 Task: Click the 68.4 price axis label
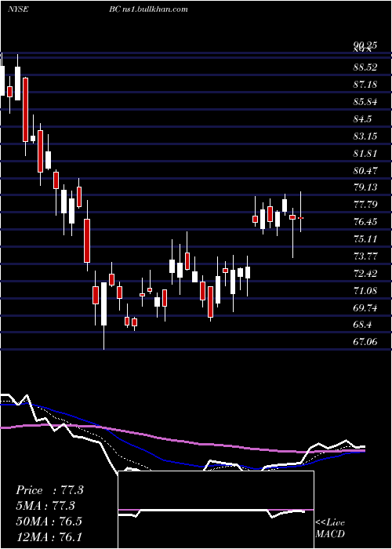click(362, 325)
